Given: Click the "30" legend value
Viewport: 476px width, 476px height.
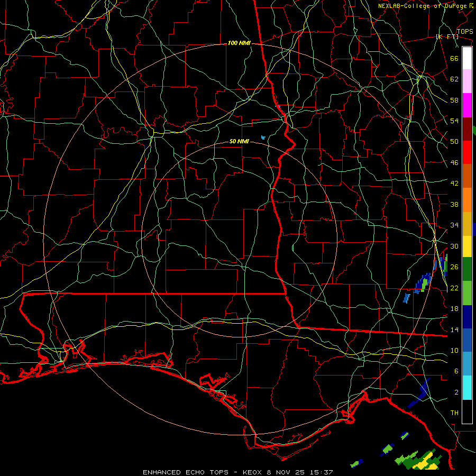Looking at the screenshot, I should (x=454, y=246).
